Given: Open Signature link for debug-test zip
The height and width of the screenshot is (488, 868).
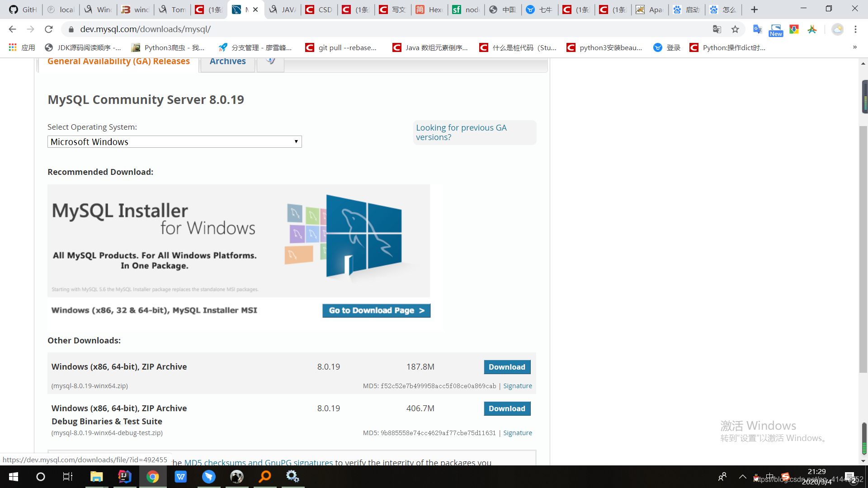Looking at the screenshot, I should click(x=517, y=433).
